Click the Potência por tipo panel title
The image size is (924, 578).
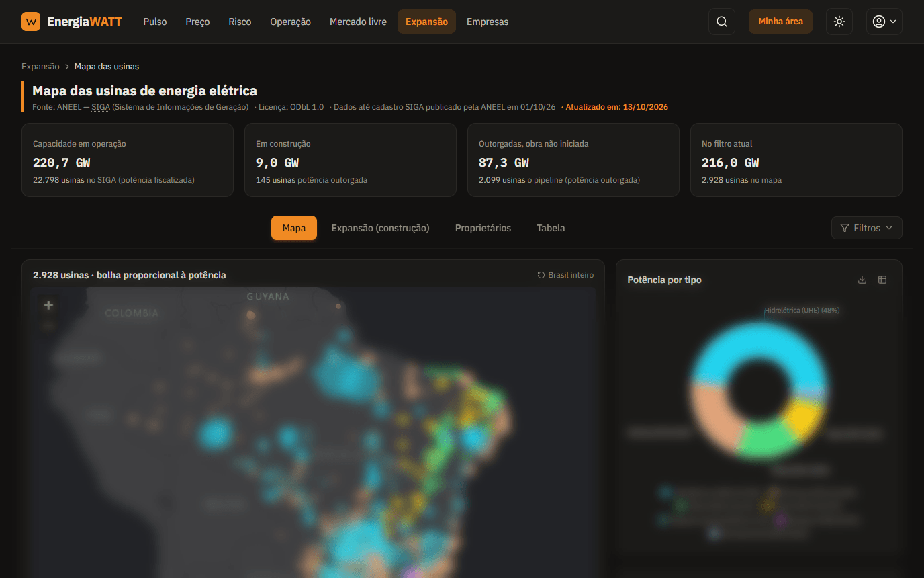(664, 280)
